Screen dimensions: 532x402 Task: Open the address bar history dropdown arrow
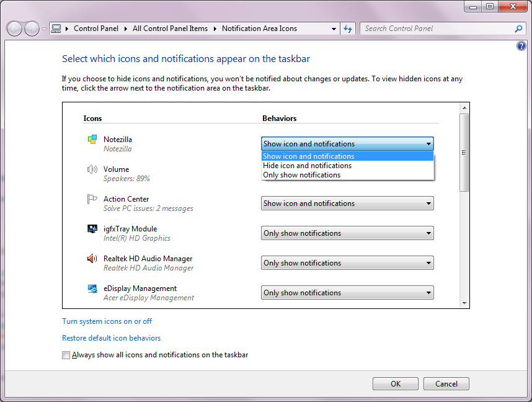tap(334, 29)
